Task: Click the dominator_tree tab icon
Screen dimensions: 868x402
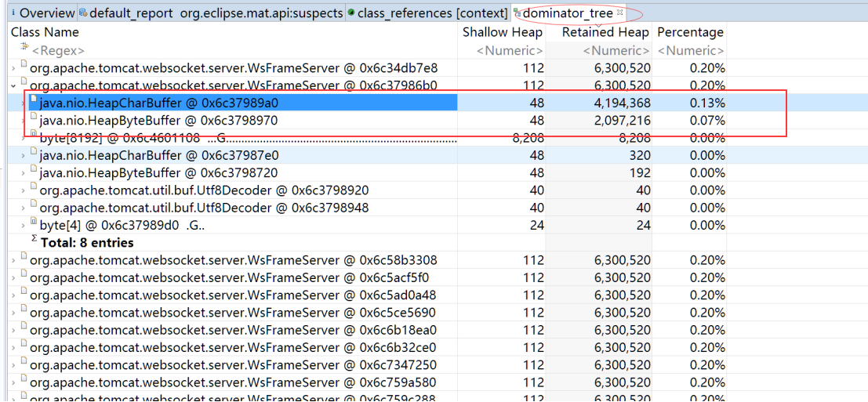Action: pyautogui.click(x=517, y=13)
